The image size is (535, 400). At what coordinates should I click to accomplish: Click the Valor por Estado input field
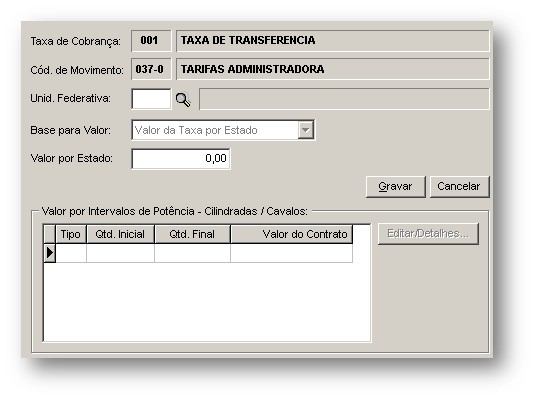(x=181, y=159)
